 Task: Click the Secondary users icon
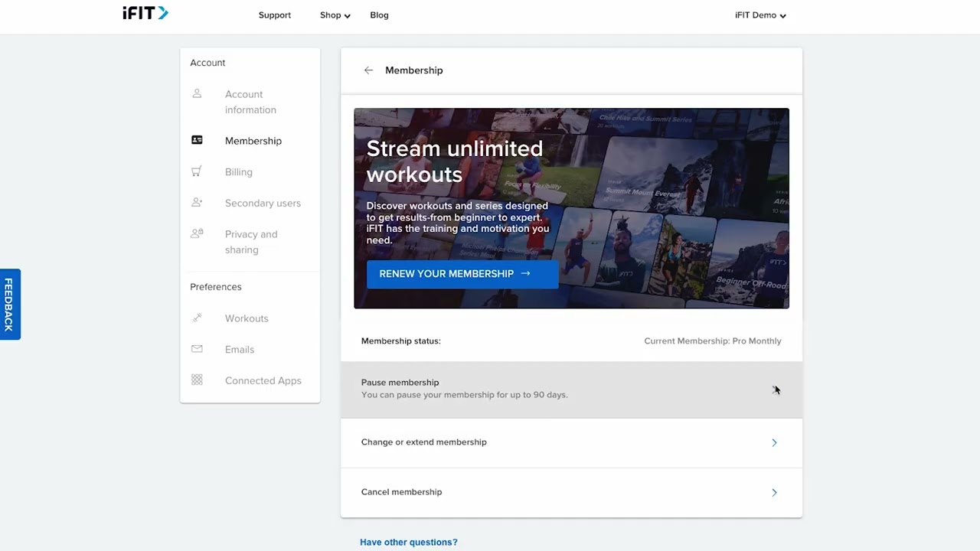tap(197, 202)
